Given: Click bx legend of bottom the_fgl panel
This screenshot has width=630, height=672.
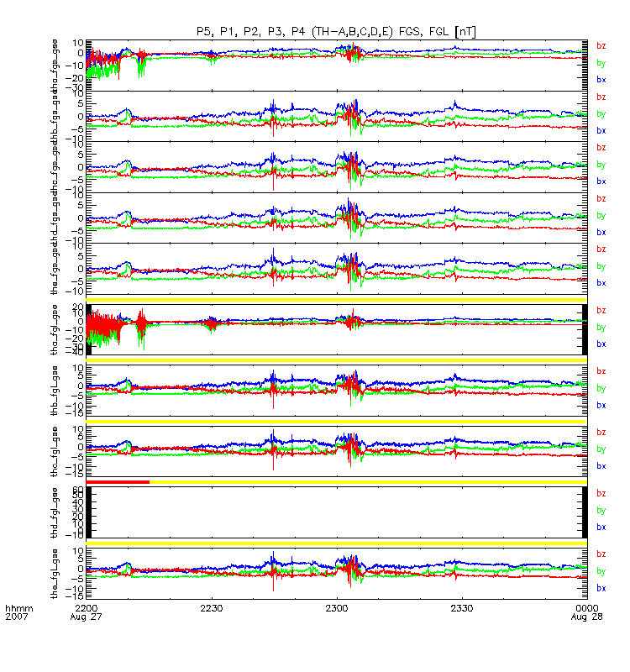Looking at the screenshot, I should pyautogui.click(x=601, y=588).
